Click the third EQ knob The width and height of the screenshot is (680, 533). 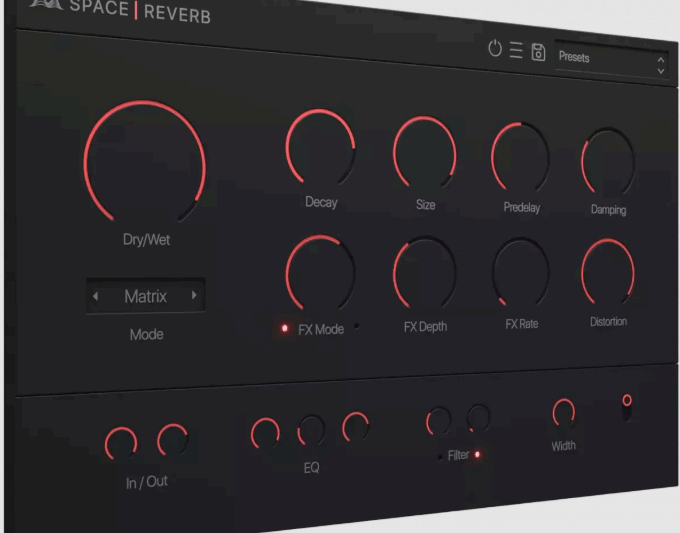coord(355,427)
